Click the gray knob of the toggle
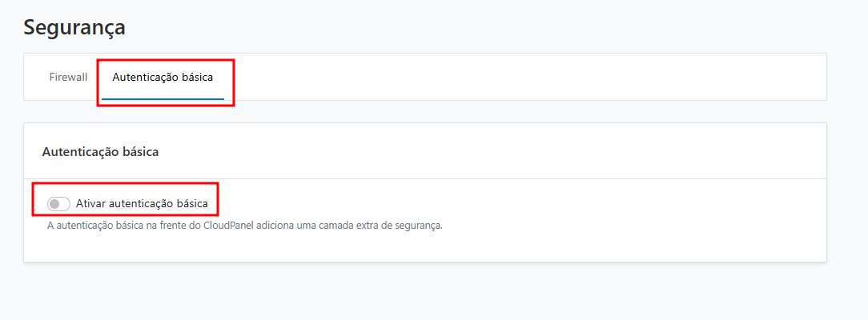Screen dimensions: 868x320 [54, 204]
